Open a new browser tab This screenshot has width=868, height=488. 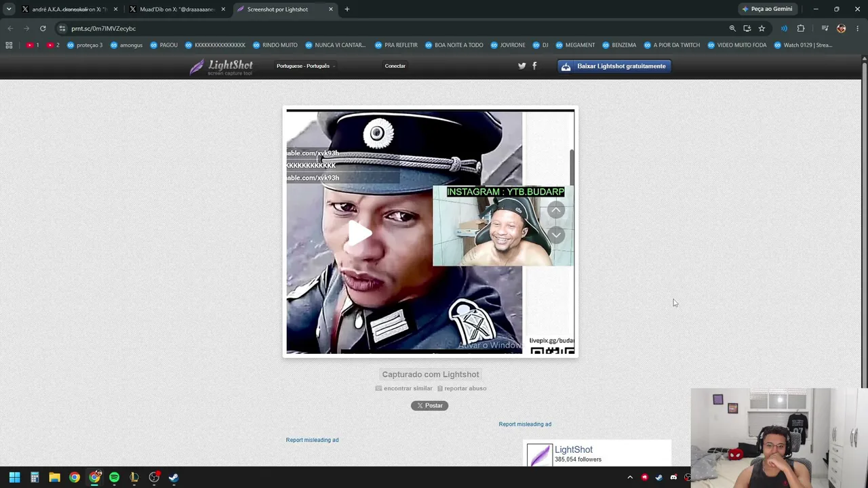point(347,9)
